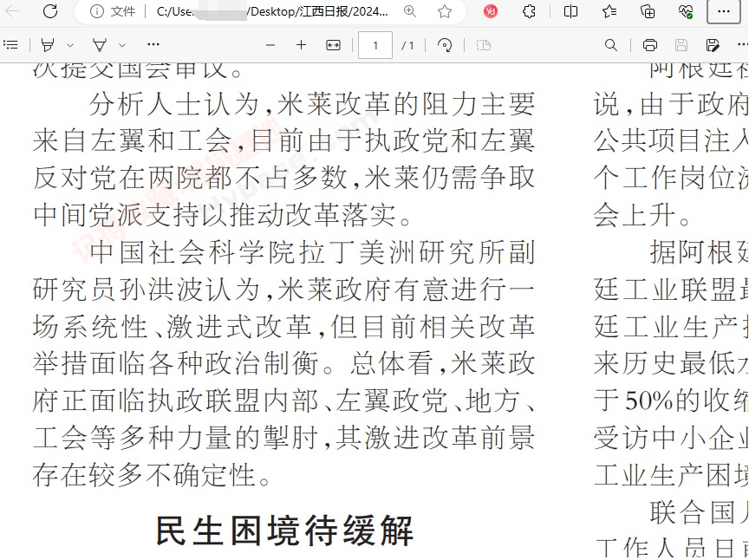Click the browser back arrow

coord(12,10)
